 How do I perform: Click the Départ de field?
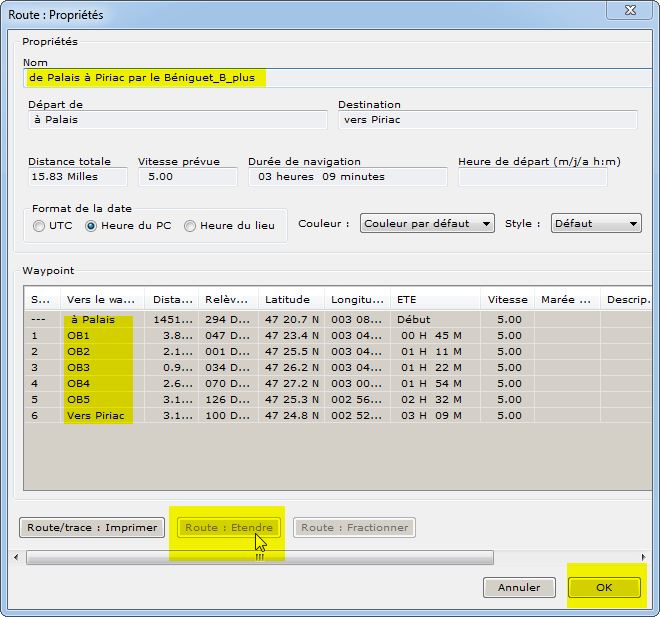point(178,120)
